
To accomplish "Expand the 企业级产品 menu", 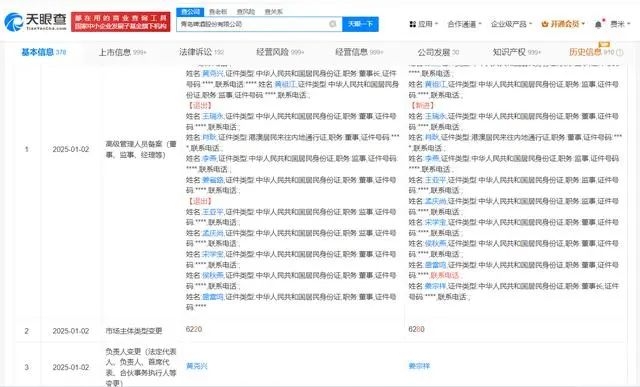I will coord(511,24).
